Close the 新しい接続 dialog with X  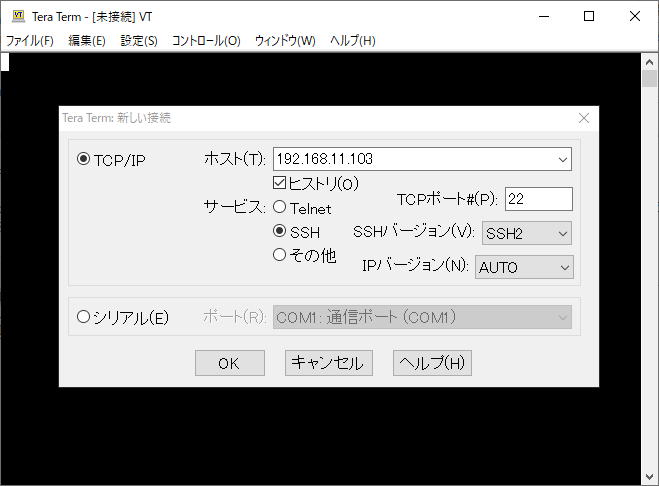[x=584, y=118]
